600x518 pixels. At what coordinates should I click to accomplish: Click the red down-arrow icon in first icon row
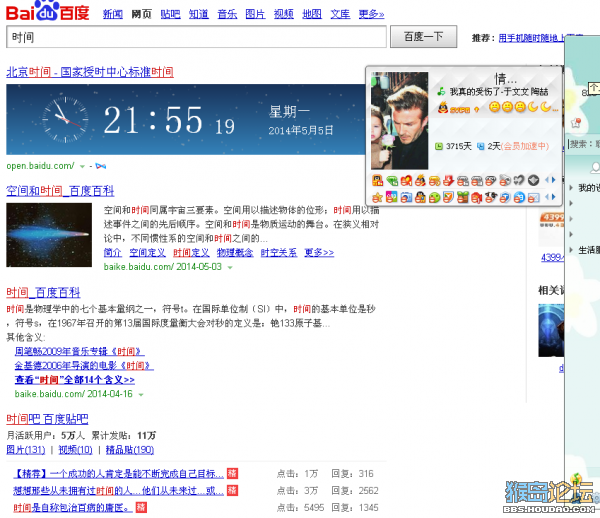(448, 180)
